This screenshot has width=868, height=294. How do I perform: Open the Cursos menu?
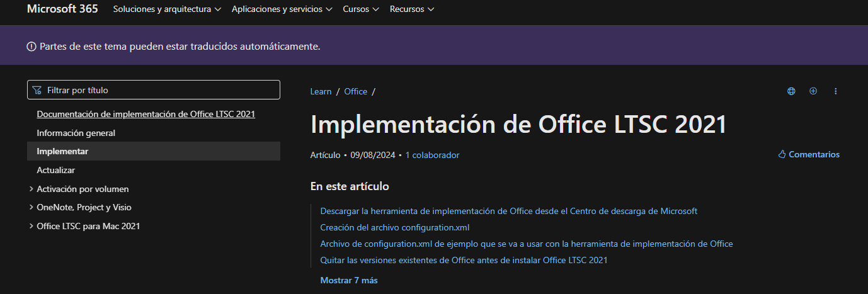(x=361, y=9)
